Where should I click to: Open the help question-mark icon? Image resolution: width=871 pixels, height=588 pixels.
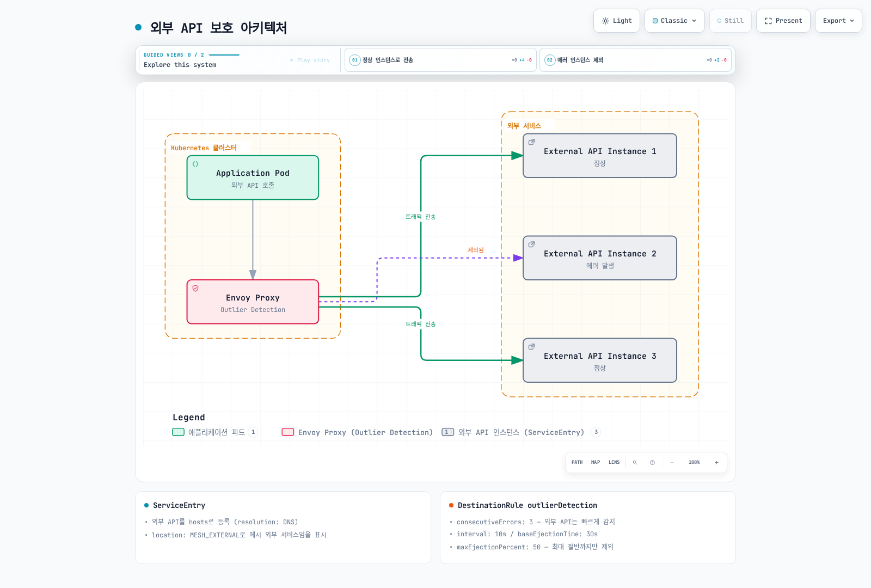(x=652, y=462)
